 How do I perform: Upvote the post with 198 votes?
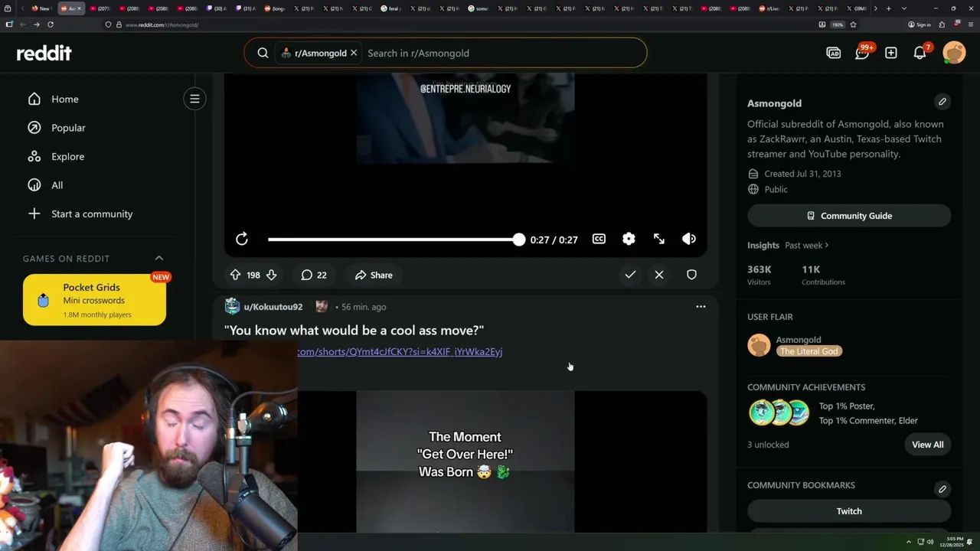click(x=235, y=275)
